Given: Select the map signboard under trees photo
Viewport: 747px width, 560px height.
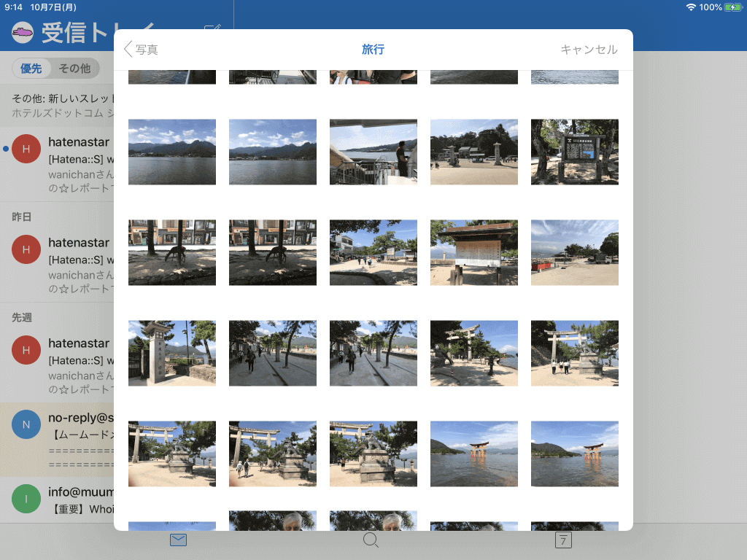Looking at the screenshot, I should [x=575, y=152].
